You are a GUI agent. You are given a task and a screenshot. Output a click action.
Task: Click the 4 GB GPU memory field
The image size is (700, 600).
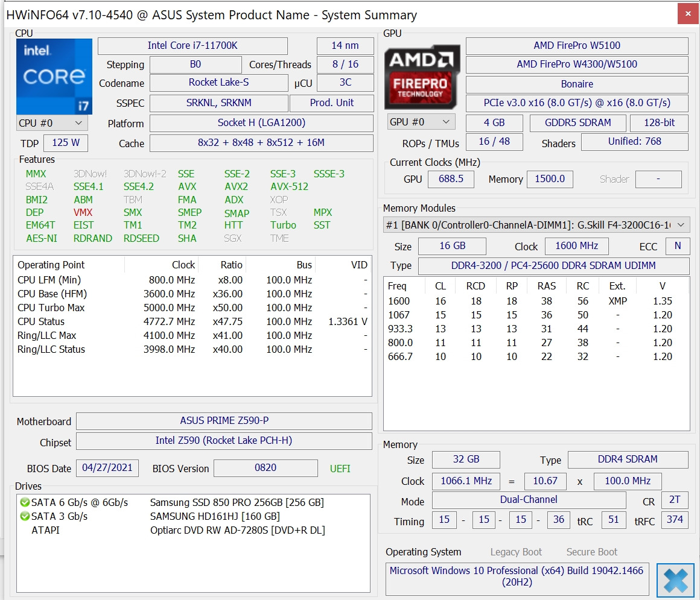tap(494, 122)
